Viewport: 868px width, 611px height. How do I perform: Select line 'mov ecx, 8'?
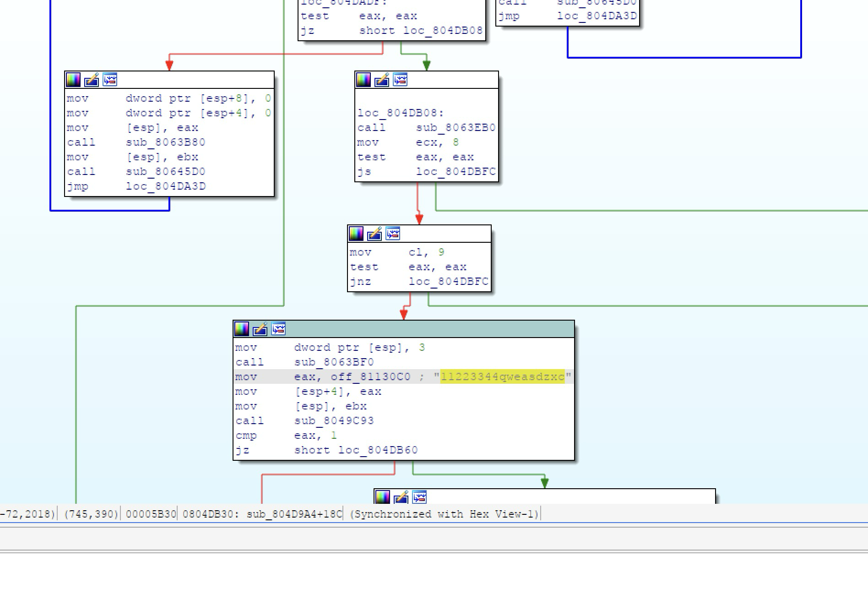(408, 142)
